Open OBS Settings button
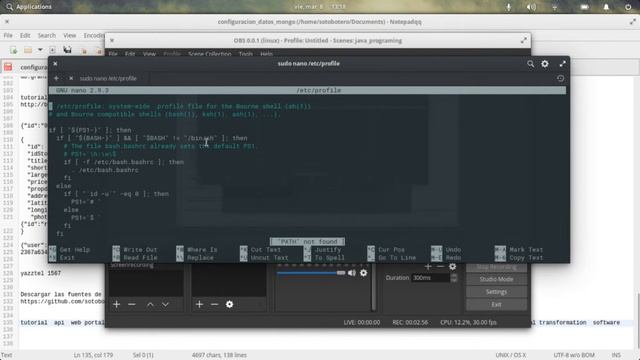 tap(496, 292)
